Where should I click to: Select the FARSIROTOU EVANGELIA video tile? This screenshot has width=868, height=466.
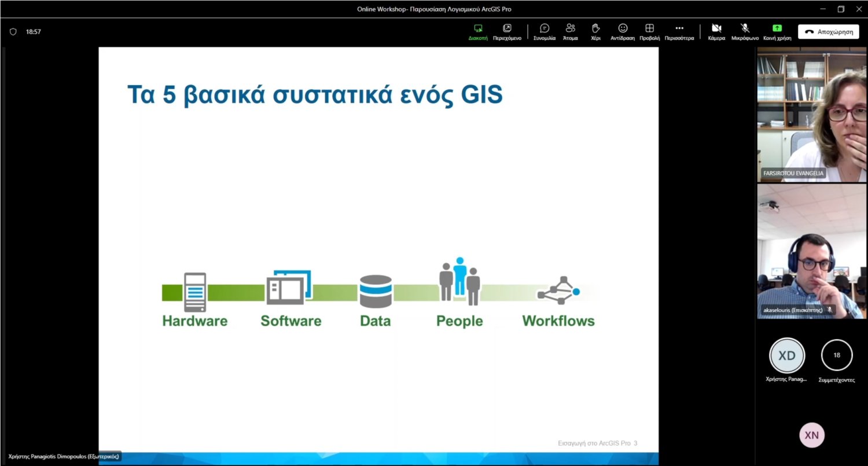tap(811, 115)
